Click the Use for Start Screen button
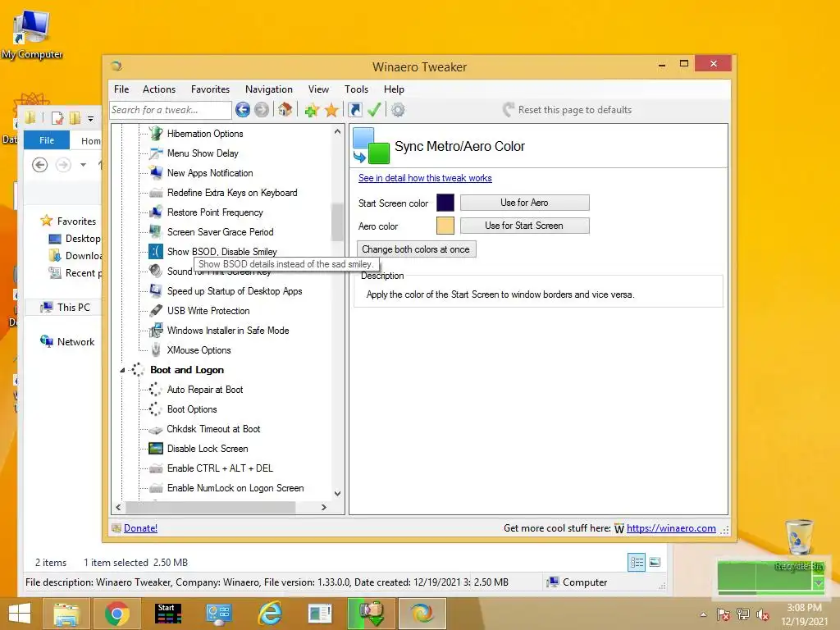The height and width of the screenshot is (630, 840). click(x=524, y=226)
